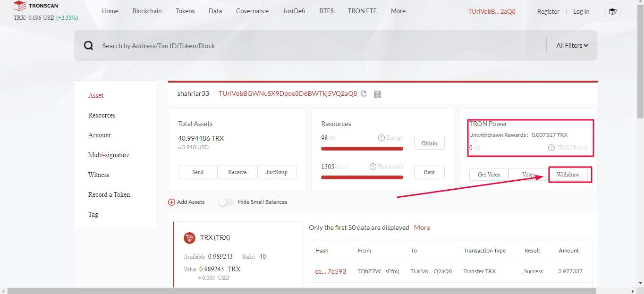Click the JustSwap button
This screenshot has width=644, height=294.
coord(277,172)
